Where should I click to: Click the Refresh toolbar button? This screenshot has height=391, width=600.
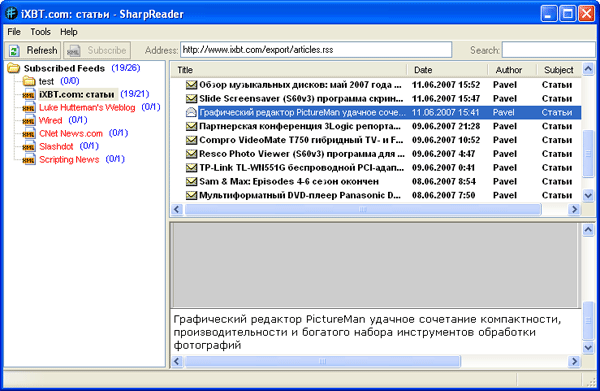tap(33, 51)
